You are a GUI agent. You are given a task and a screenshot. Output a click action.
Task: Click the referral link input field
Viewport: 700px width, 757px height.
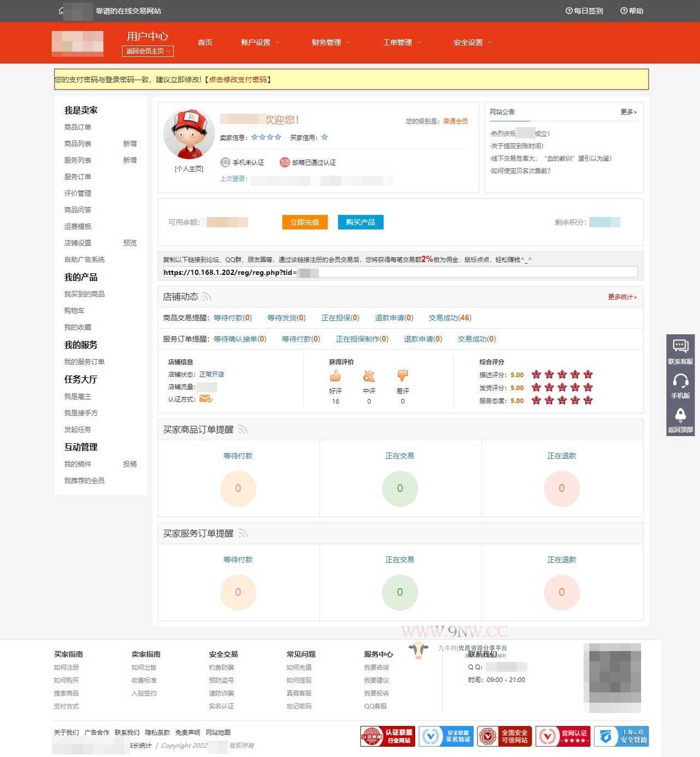tap(400, 272)
